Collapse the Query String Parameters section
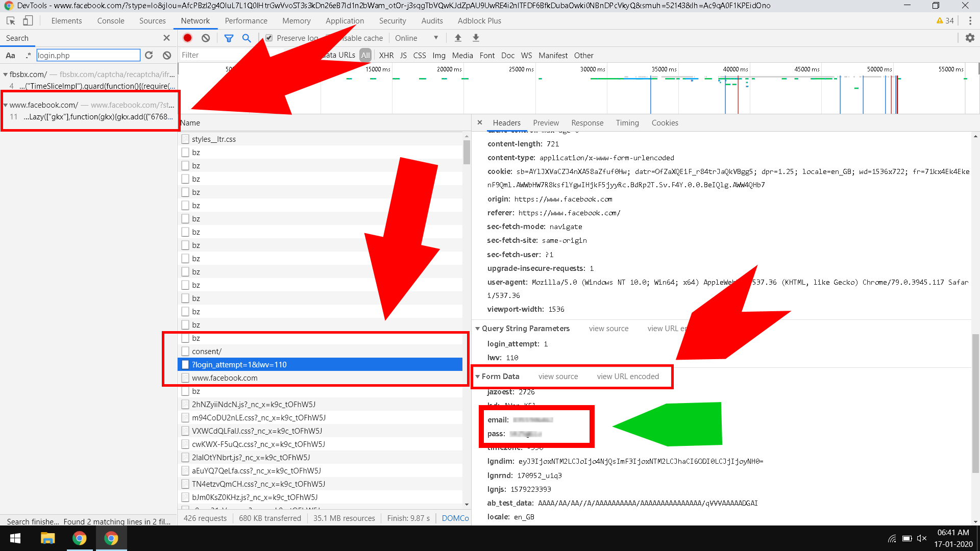The image size is (980, 551). [478, 329]
